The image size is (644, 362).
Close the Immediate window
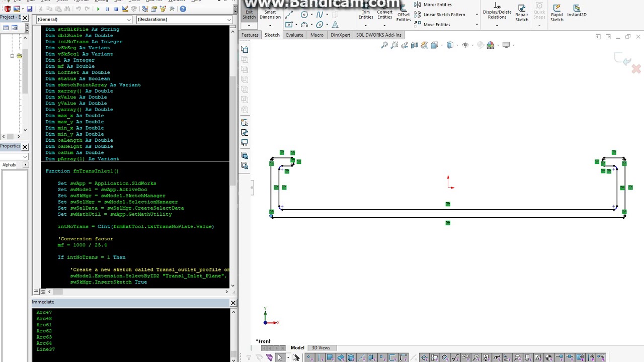[x=233, y=303]
